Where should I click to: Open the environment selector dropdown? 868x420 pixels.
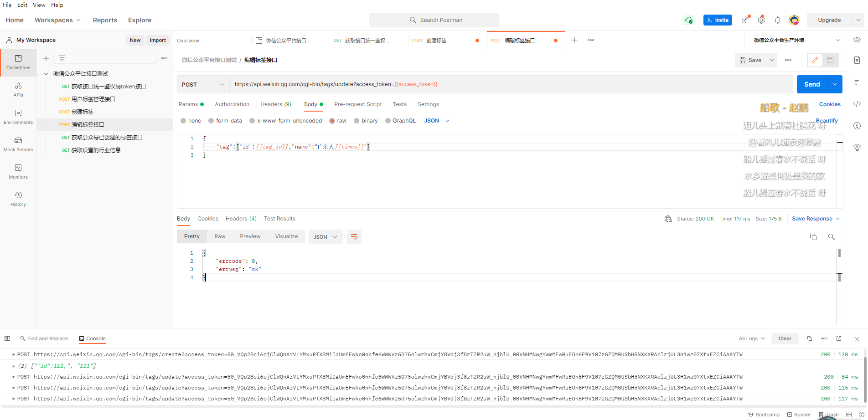click(x=796, y=40)
